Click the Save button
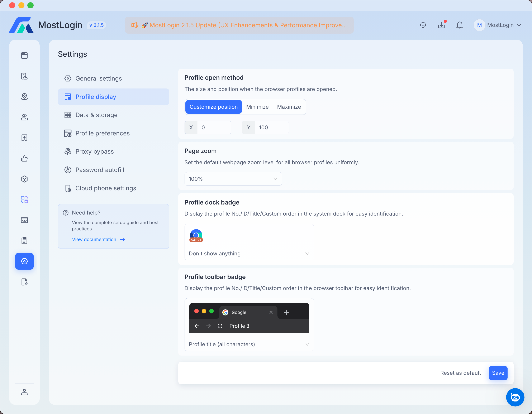 point(498,373)
